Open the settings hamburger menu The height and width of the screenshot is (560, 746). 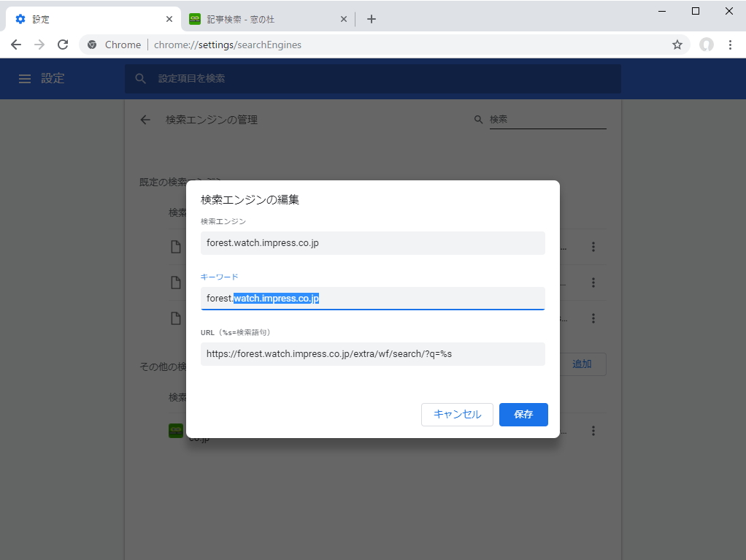click(x=24, y=78)
